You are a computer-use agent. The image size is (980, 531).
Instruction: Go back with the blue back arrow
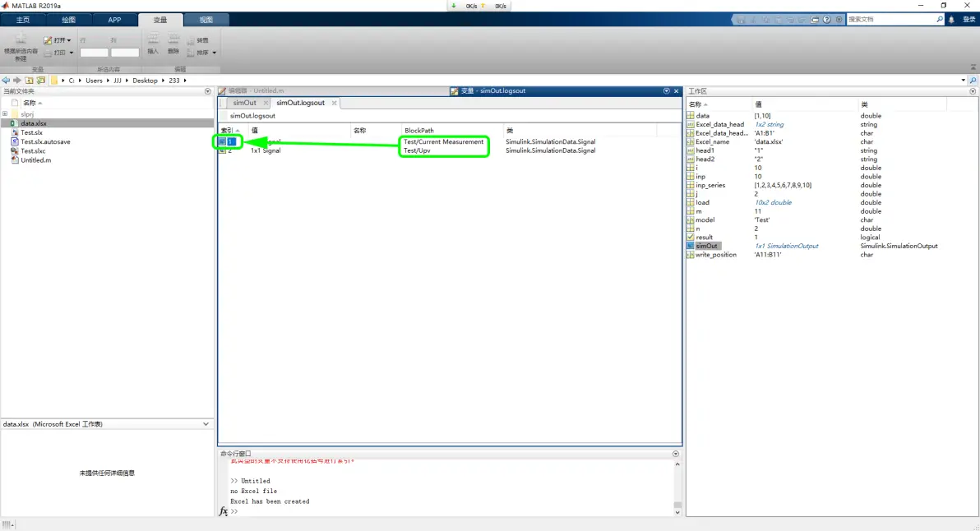coord(6,81)
